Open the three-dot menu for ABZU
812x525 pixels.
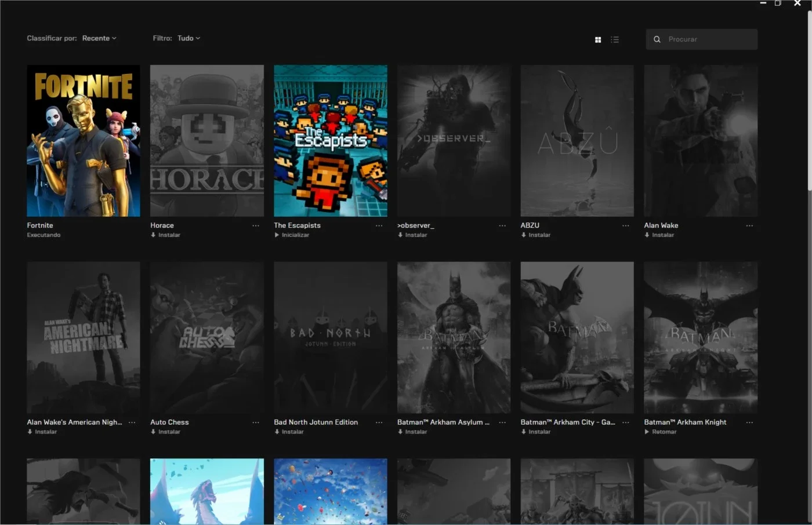[626, 225]
